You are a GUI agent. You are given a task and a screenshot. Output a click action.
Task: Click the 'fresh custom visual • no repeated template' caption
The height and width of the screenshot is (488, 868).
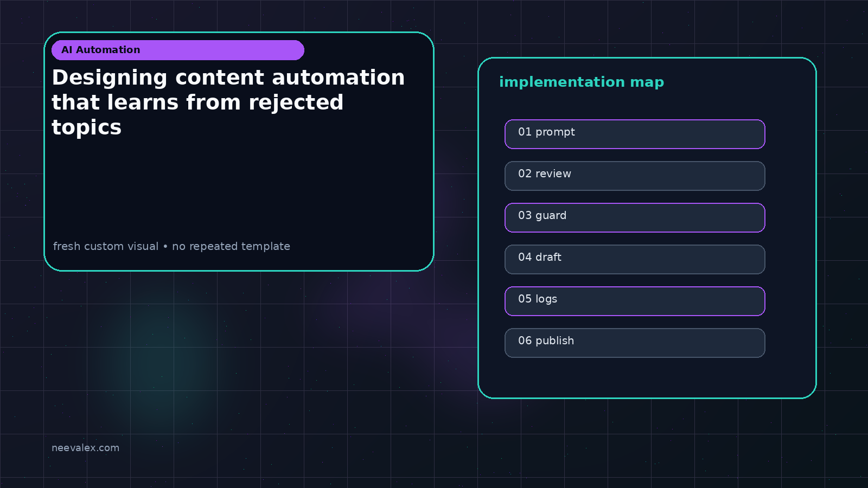(171, 246)
